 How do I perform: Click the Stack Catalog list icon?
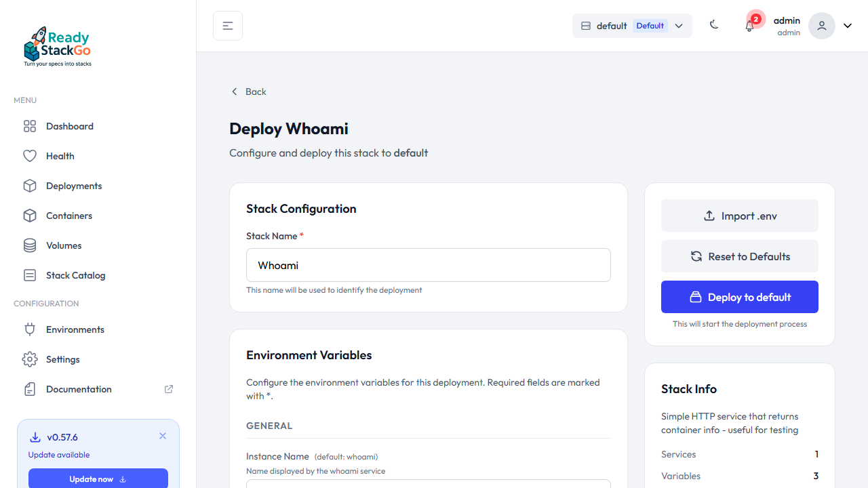pyautogui.click(x=30, y=275)
